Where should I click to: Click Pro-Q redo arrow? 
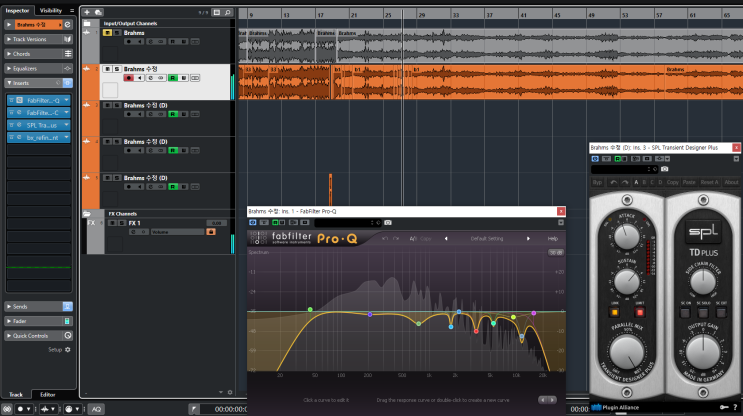[x=396, y=239]
